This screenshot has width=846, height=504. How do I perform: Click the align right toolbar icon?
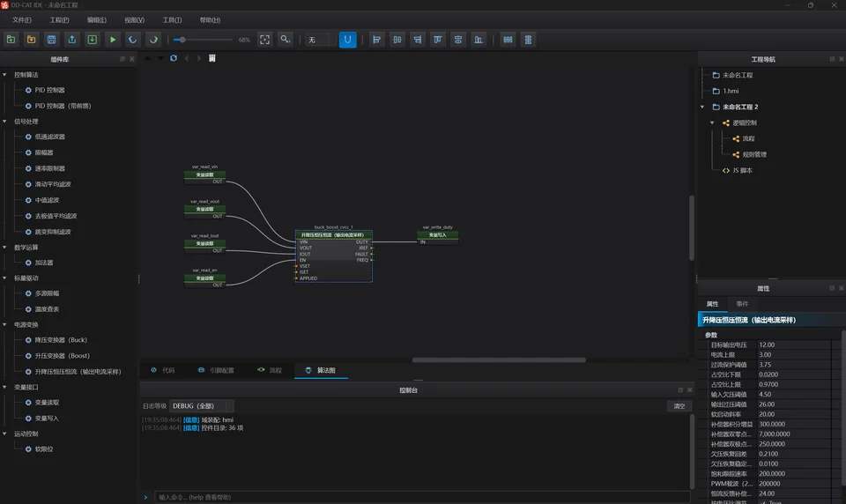click(x=418, y=40)
